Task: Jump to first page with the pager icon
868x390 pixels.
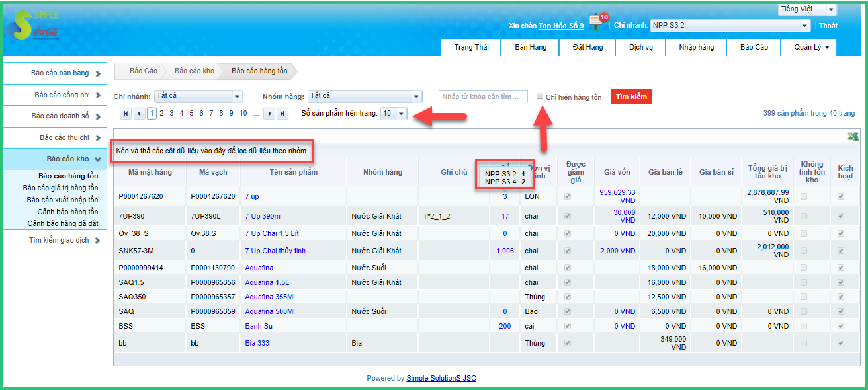Action: point(126,114)
